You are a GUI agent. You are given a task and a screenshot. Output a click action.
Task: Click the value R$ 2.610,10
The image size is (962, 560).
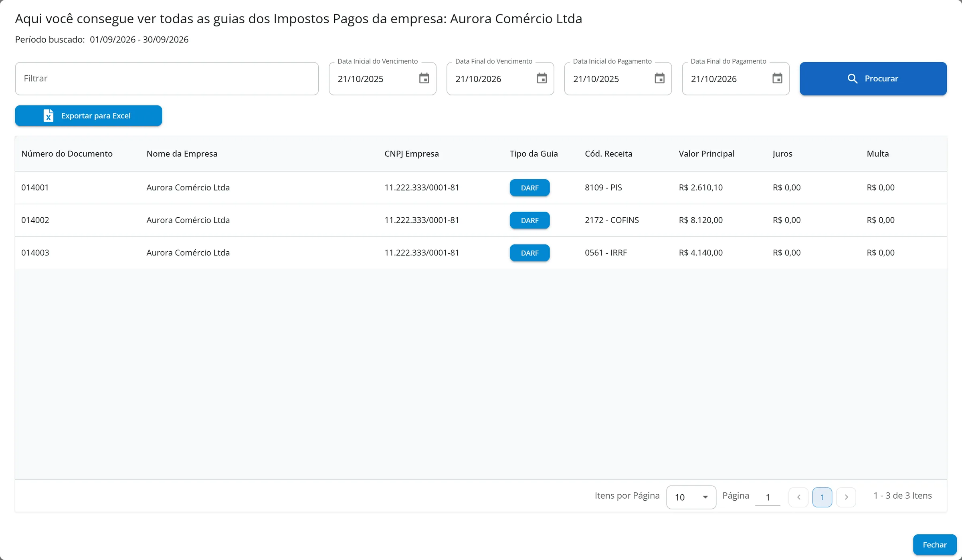pos(701,188)
